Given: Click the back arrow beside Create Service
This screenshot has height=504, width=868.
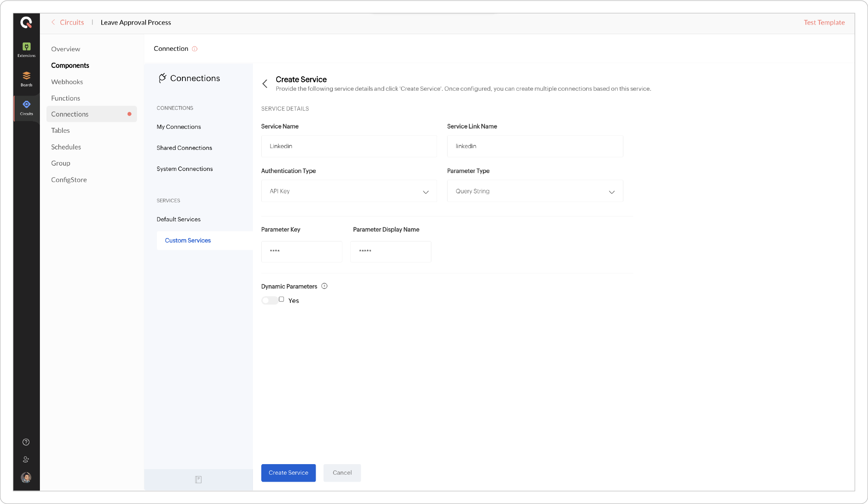Looking at the screenshot, I should (265, 84).
